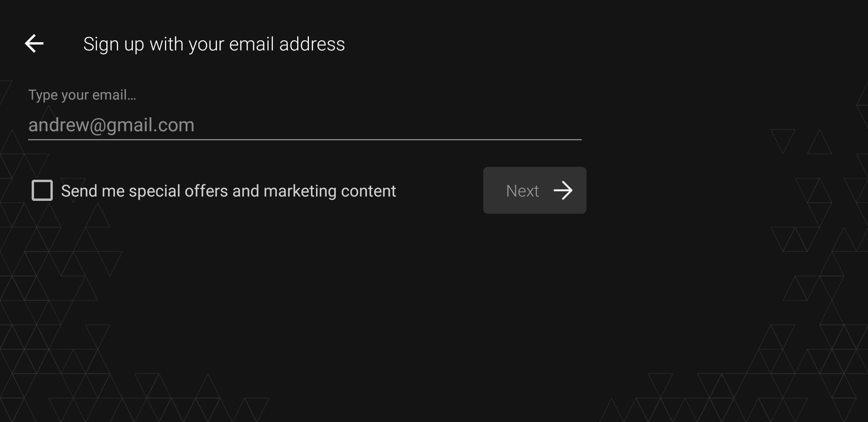Focus the email address input field

click(305, 125)
